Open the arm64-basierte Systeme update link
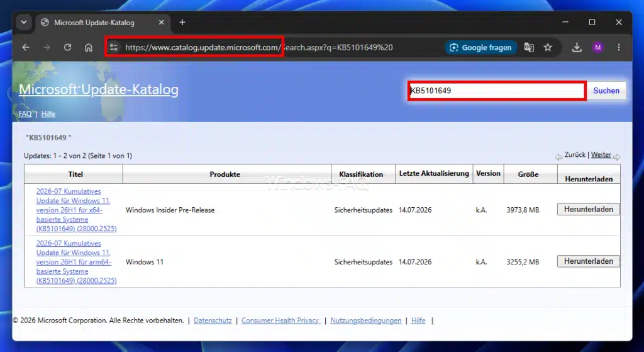Screen dimensions: 644x352 point(76,261)
